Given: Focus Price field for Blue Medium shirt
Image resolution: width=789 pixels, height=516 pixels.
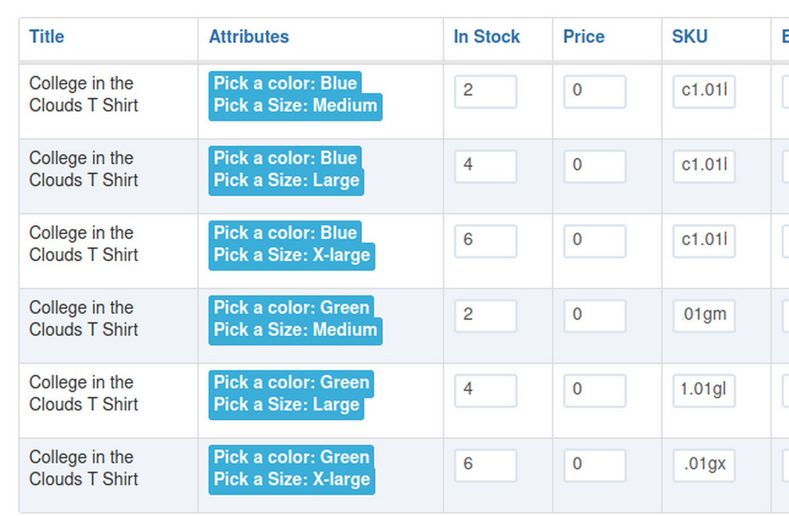Looking at the screenshot, I should (595, 92).
